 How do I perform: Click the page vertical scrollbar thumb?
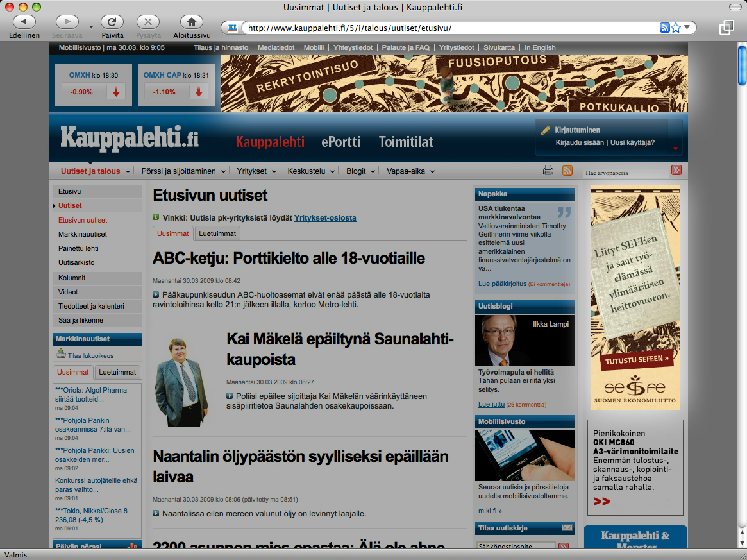742,65
